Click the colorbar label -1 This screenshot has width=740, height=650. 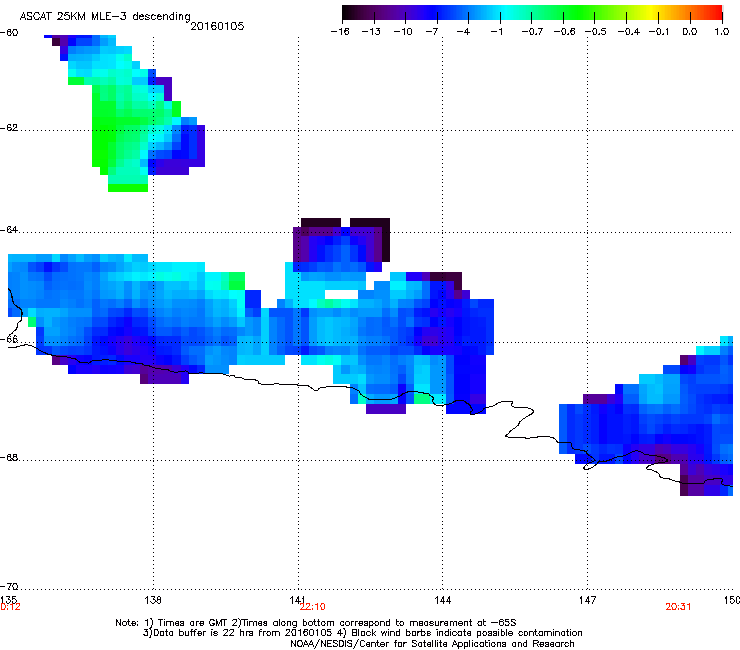pyautogui.click(x=496, y=32)
